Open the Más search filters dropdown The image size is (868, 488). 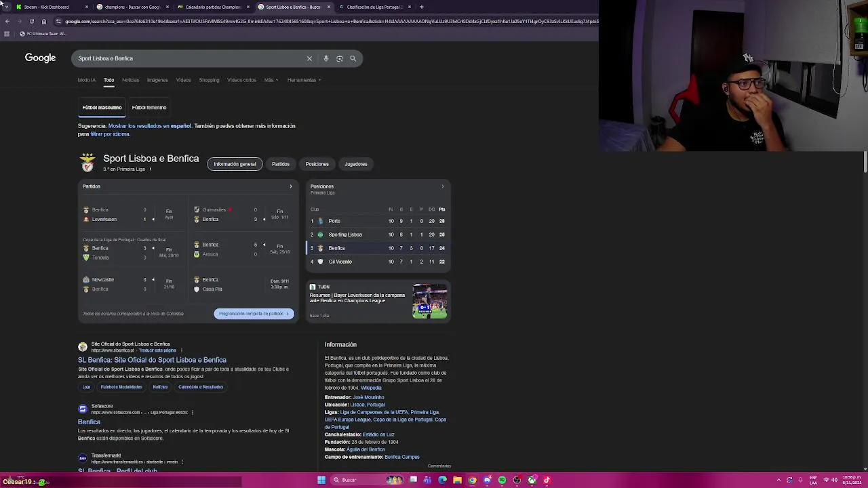click(271, 80)
